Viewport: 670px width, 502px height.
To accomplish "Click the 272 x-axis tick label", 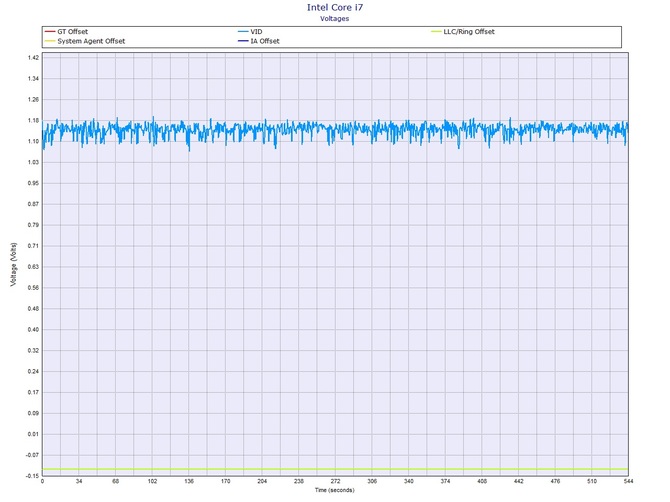I will coord(335,481).
